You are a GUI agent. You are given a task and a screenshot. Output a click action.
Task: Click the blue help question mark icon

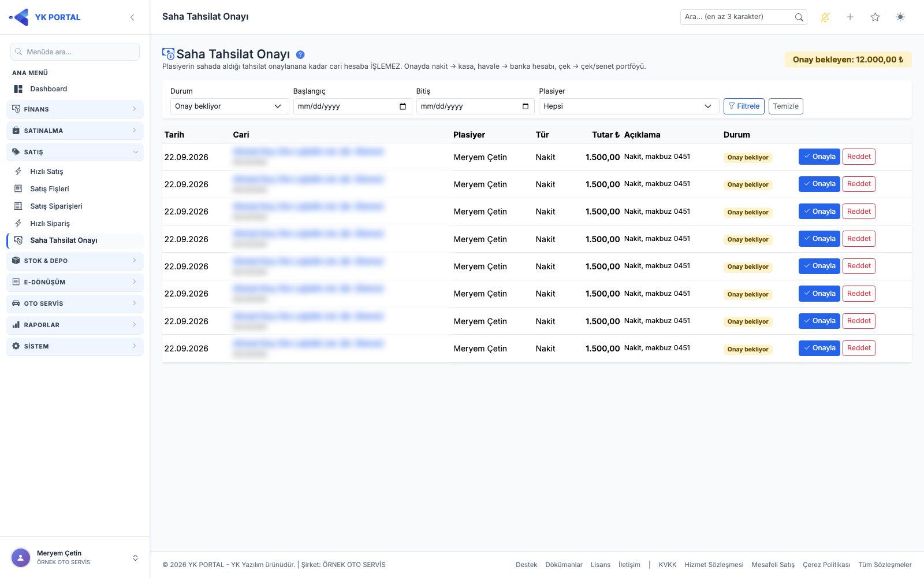300,55
